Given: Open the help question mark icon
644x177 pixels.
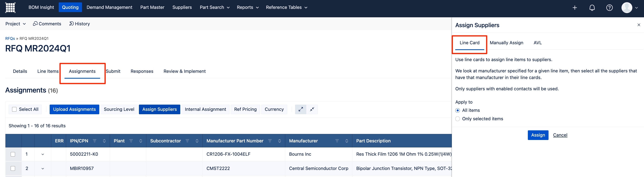Looking at the screenshot, I should [609, 8].
